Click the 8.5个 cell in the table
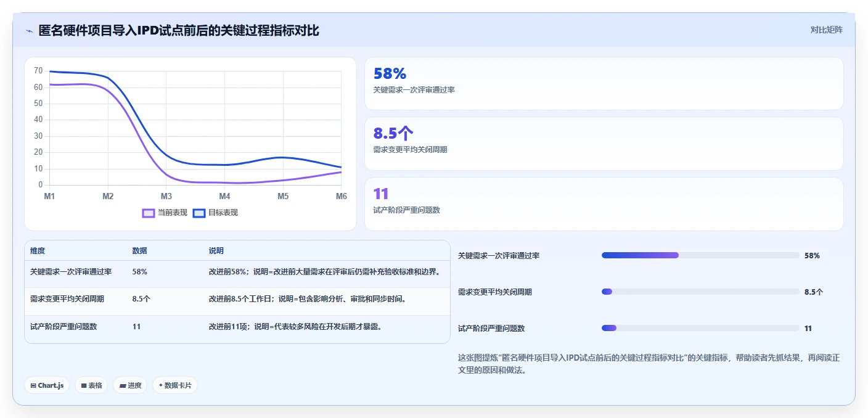The width and height of the screenshot is (868, 418). click(x=141, y=298)
